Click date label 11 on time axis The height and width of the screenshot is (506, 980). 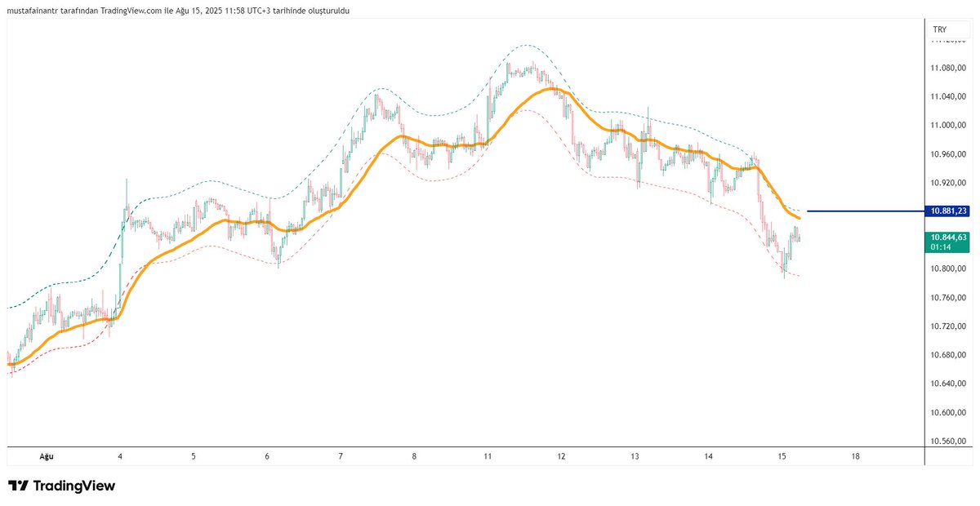tap(488, 457)
